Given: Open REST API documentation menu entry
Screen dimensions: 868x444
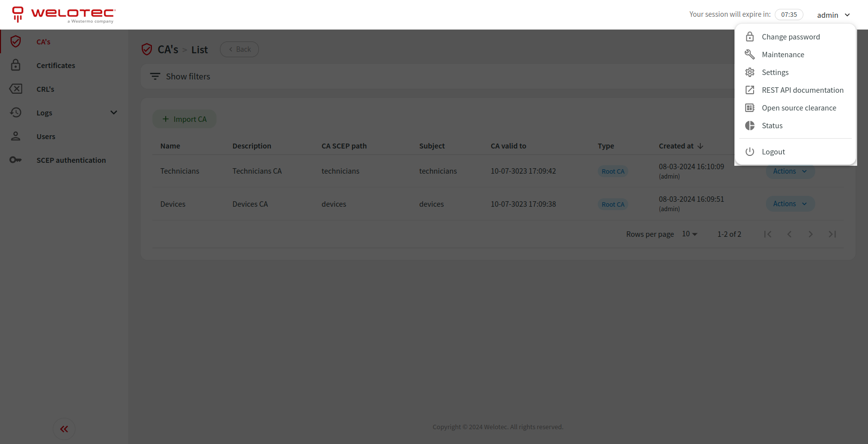Looking at the screenshot, I should [802, 90].
